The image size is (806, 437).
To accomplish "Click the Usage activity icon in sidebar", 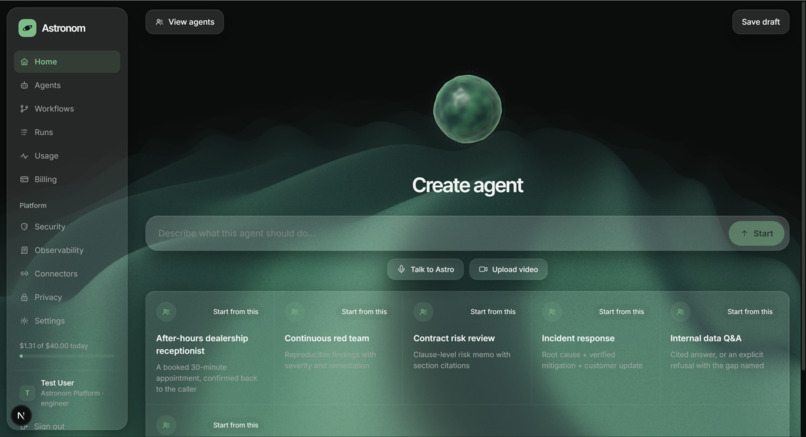I will coord(24,156).
